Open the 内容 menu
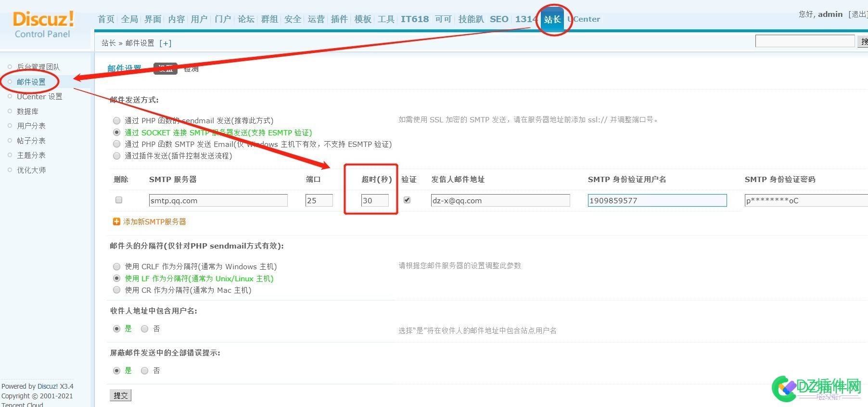 click(x=177, y=19)
